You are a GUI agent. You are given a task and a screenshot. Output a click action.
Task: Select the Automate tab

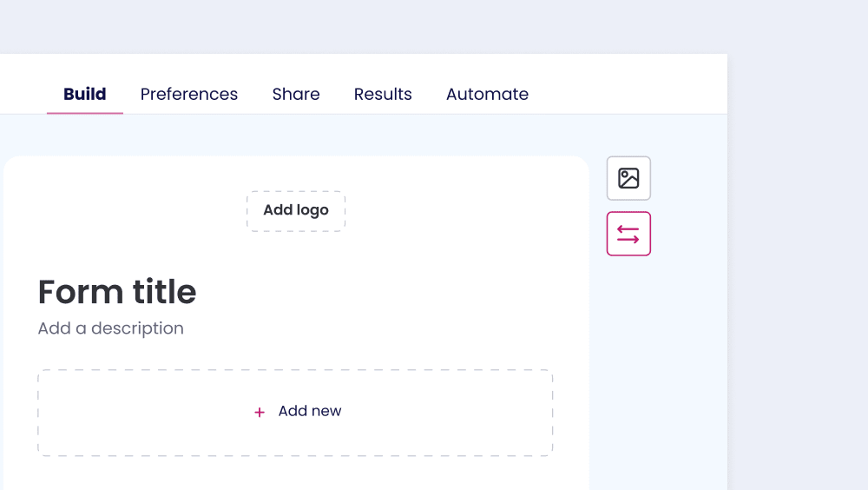tap(487, 94)
